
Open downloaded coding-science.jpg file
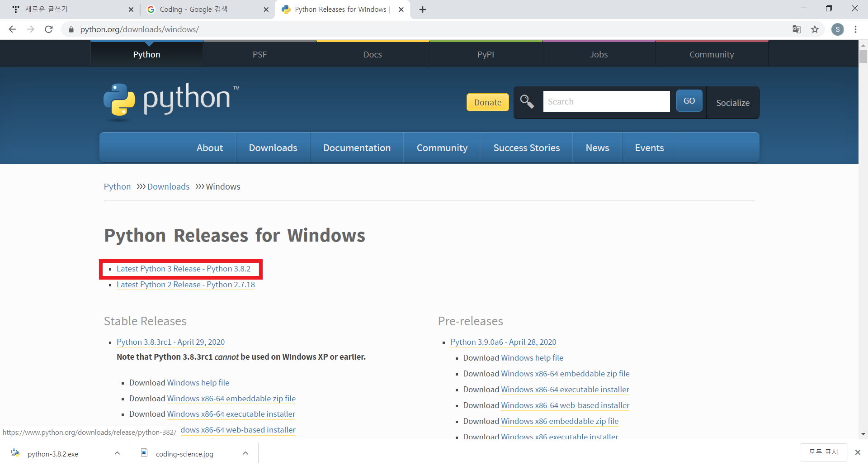[184, 454]
